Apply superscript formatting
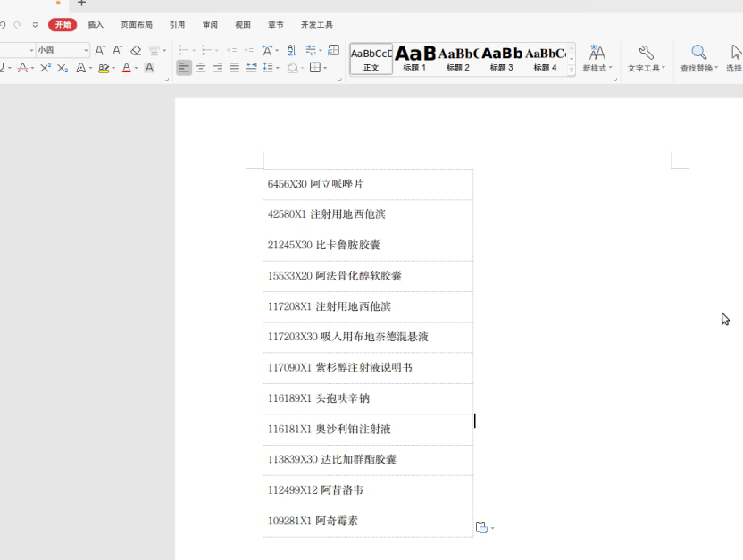This screenshot has width=743, height=560. (x=46, y=68)
